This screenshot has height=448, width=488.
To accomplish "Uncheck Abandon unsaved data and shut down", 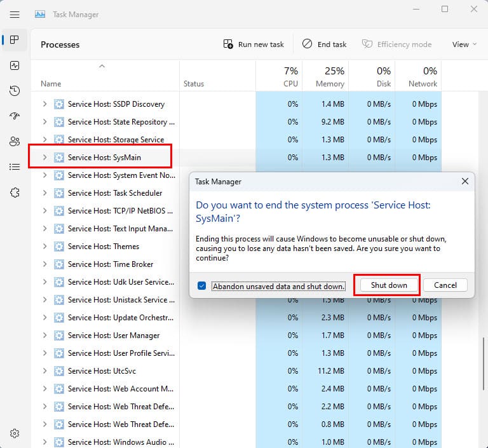I will point(201,286).
